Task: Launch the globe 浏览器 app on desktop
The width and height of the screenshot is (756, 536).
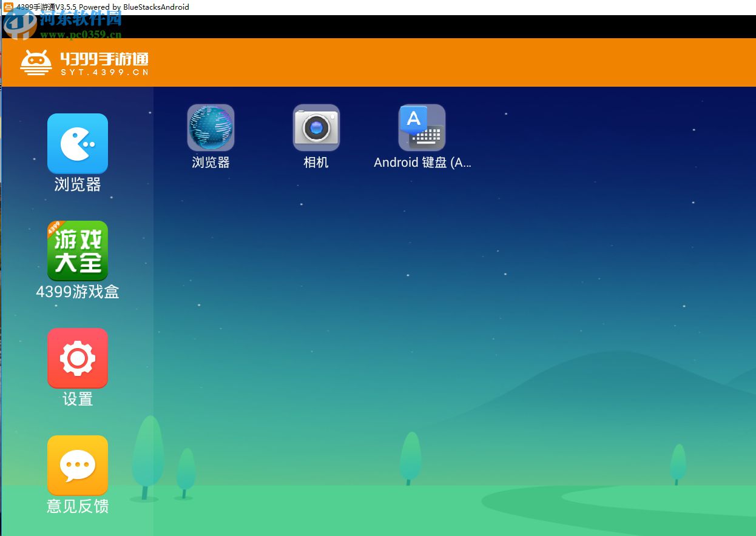Action: [211, 127]
